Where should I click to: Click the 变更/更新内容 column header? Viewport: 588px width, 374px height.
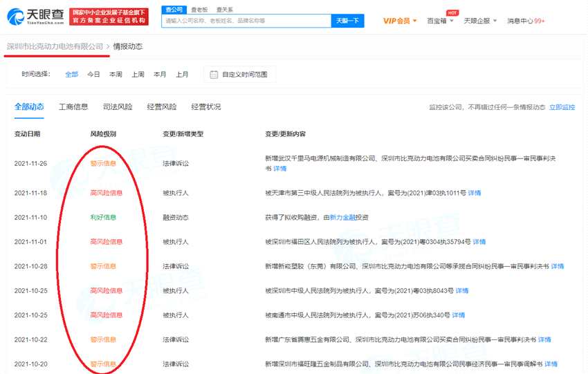pos(286,134)
